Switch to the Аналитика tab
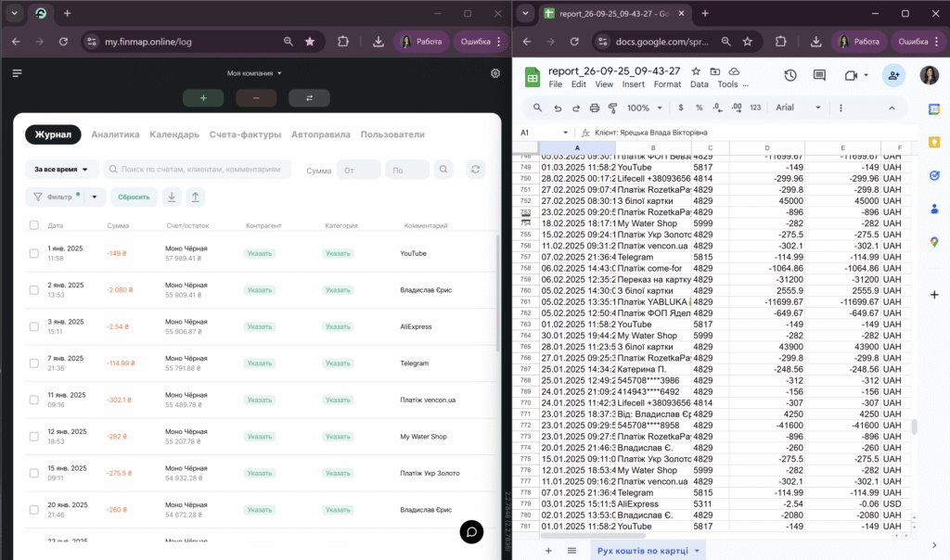Viewport: 950px width, 560px height. [x=115, y=134]
